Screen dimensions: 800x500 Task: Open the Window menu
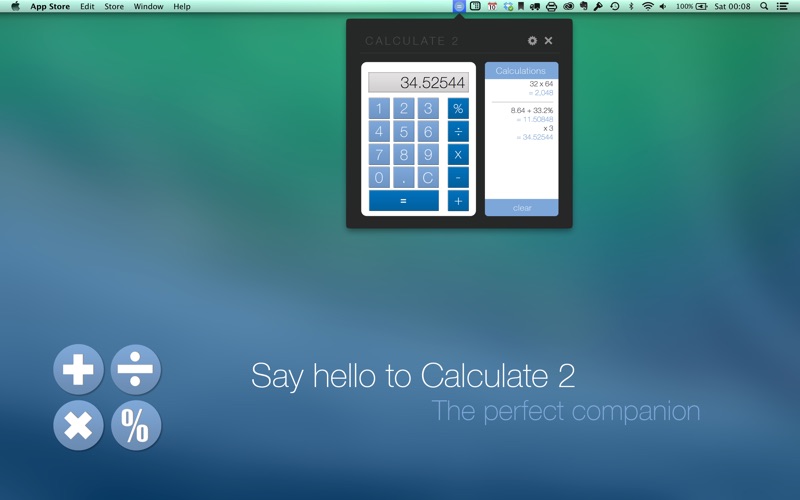(148, 7)
